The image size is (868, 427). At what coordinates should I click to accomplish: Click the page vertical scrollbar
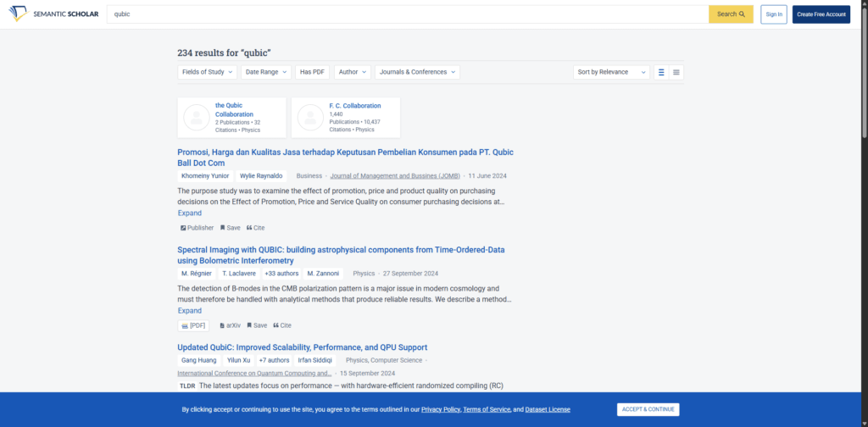[x=865, y=72]
